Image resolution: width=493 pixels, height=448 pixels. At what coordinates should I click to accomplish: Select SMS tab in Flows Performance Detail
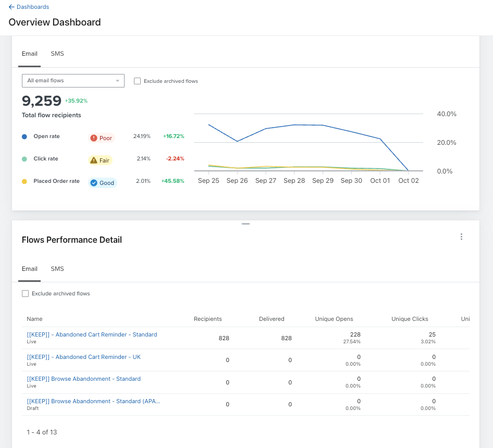57,269
